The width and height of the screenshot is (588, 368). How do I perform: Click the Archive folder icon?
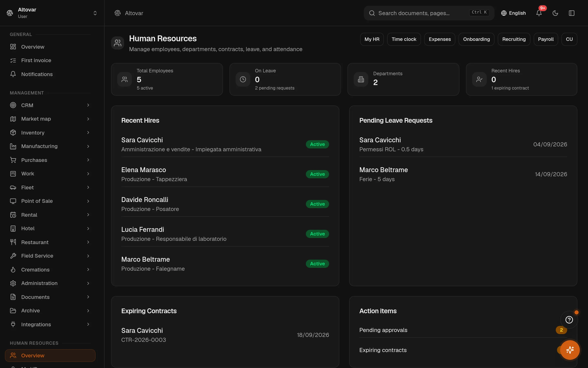[13, 311]
